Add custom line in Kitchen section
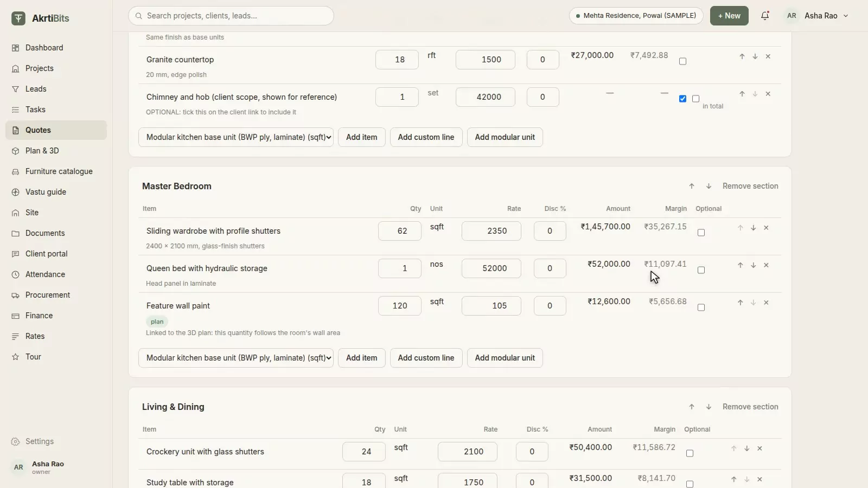Image resolution: width=868 pixels, height=488 pixels. (426, 137)
